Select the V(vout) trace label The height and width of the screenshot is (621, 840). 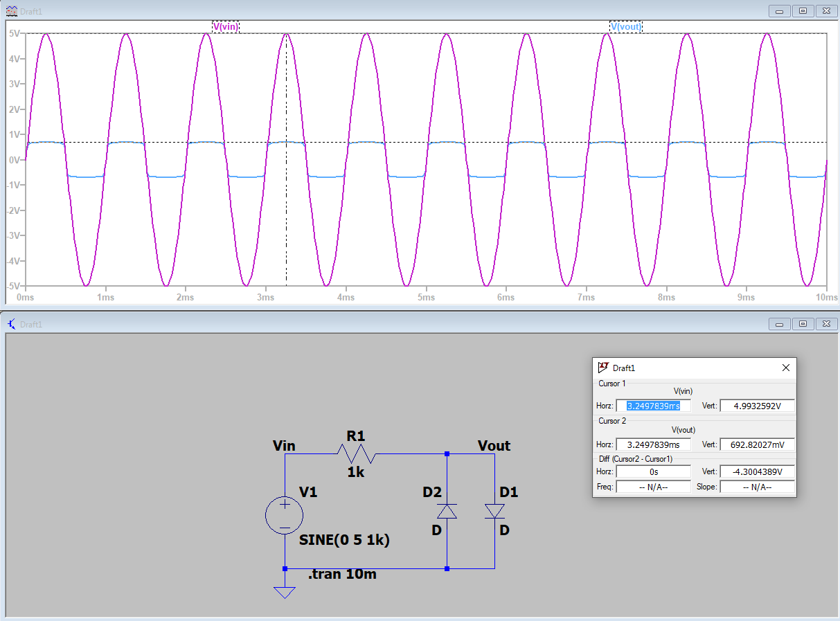tap(625, 26)
